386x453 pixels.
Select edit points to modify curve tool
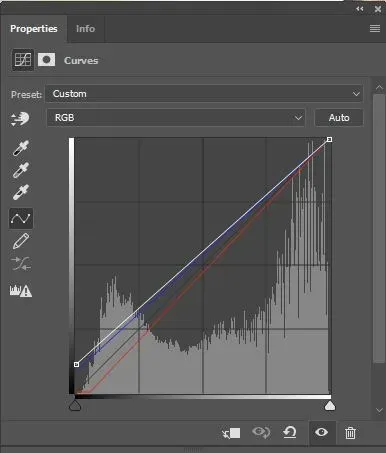click(21, 218)
